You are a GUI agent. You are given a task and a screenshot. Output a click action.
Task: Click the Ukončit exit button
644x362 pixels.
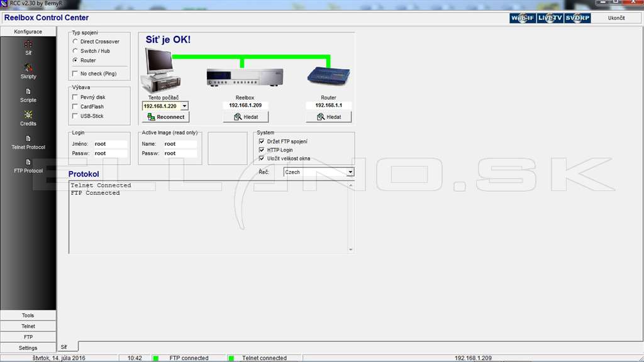point(616,18)
